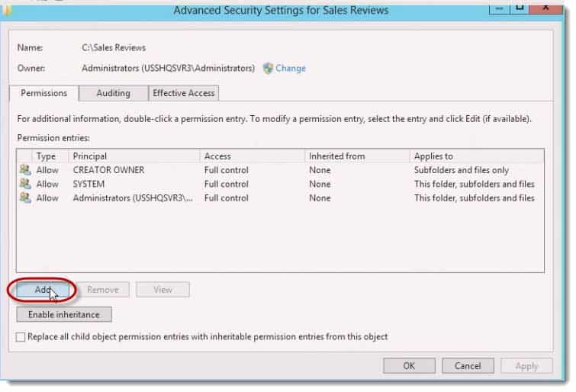This screenshot has width=576, height=392.
Task: Click the Enable inheritance button
Action: pos(64,314)
